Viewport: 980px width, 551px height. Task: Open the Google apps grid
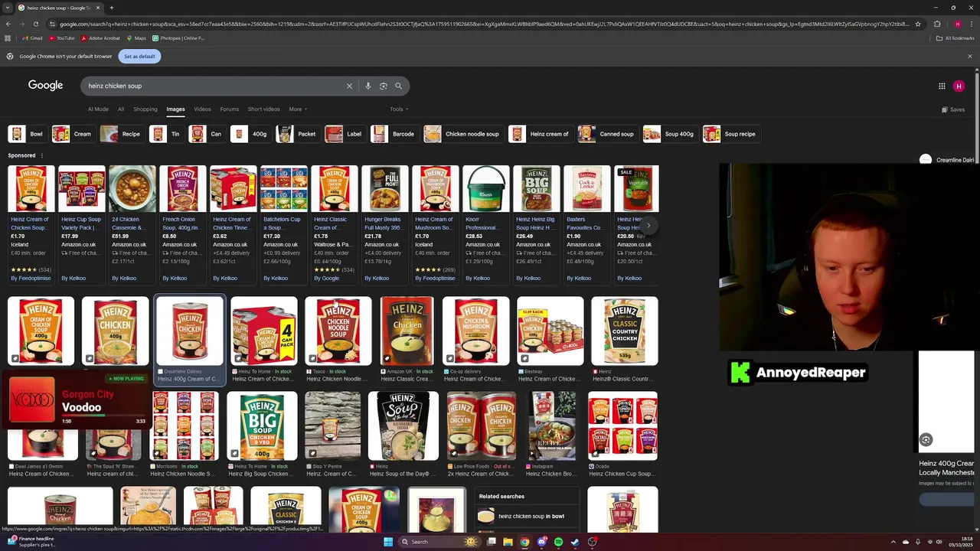click(x=942, y=86)
